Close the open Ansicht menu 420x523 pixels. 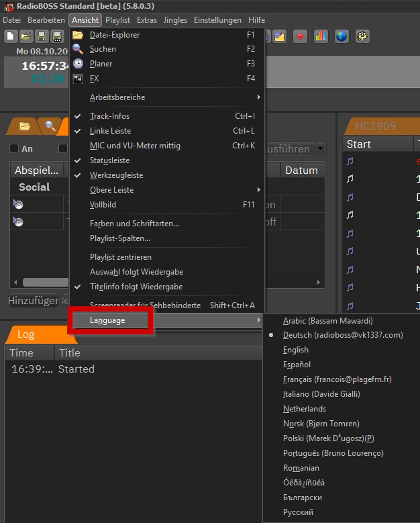click(x=85, y=20)
